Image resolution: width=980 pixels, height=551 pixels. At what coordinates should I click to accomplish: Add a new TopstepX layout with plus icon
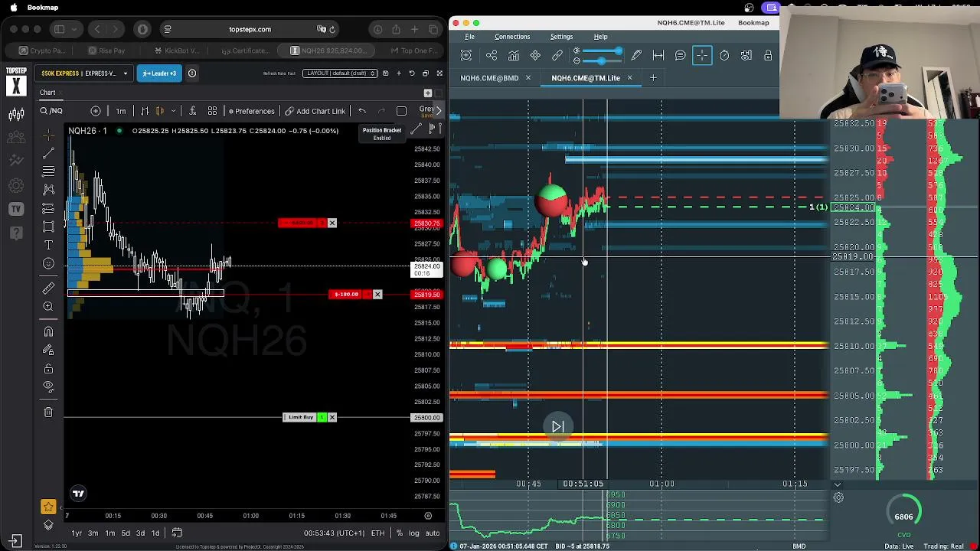(399, 73)
